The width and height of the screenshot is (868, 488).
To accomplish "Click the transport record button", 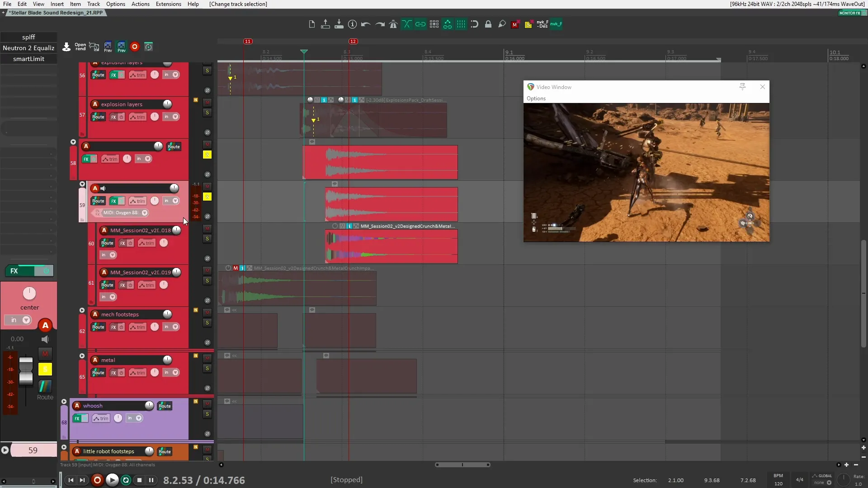I will (97, 480).
